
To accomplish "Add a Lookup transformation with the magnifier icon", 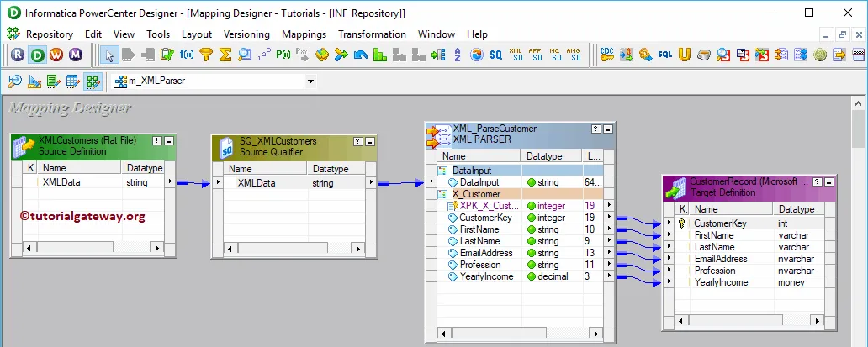I will 244,55.
